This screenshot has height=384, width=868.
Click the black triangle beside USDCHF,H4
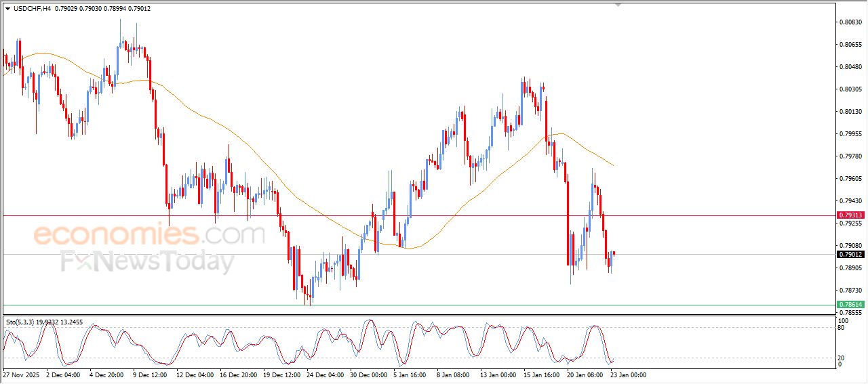coord(7,9)
